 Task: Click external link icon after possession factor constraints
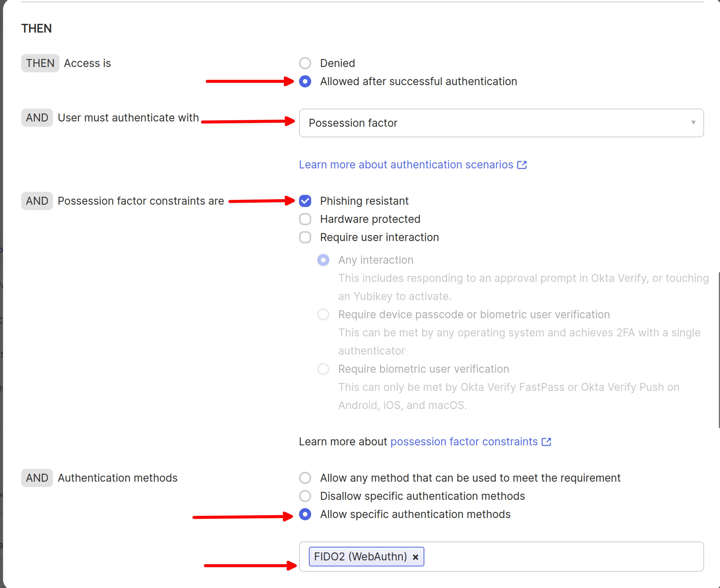click(546, 442)
